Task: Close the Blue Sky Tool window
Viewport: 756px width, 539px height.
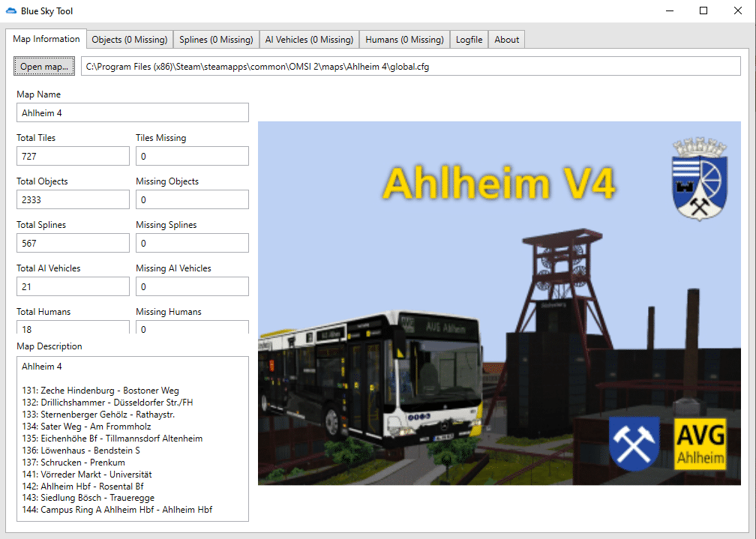Action: pos(738,10)
